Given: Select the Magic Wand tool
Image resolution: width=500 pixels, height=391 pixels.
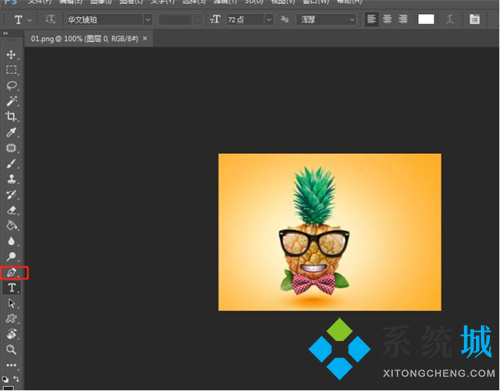Looking at the screenshot, I should pos(11,101).
